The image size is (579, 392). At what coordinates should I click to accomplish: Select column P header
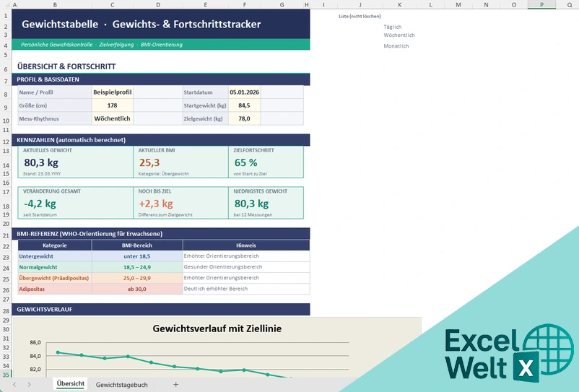coord(541,4)
